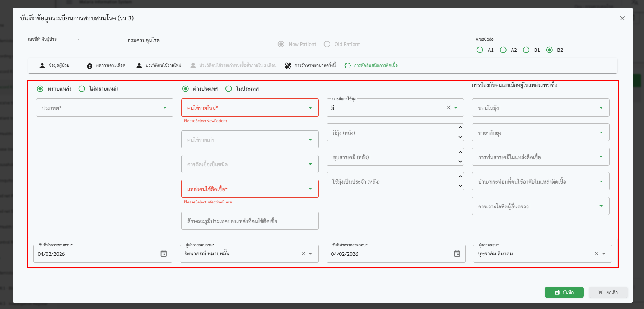Click the green บันทึก save button
Viewport: 644px width, 309px height.
pos(564,292)
